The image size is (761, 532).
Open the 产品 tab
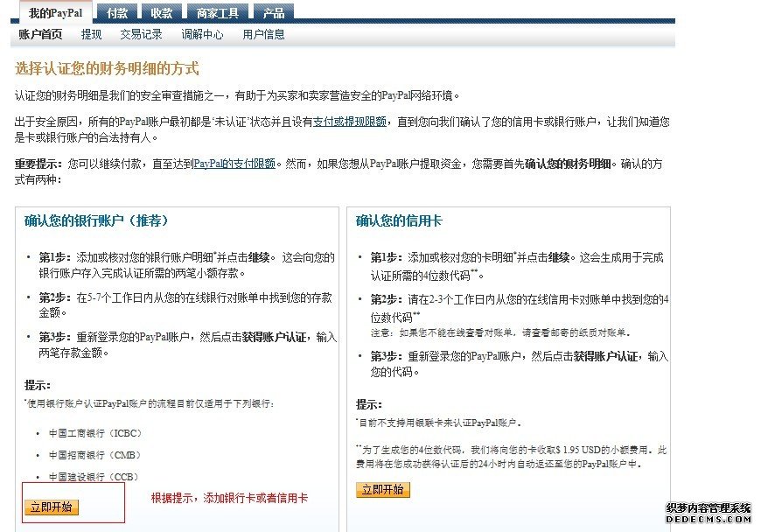tap(274, 12)
